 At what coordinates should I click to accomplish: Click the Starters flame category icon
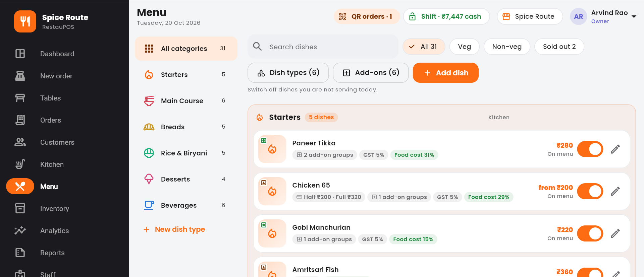click(x=149, y=75)
